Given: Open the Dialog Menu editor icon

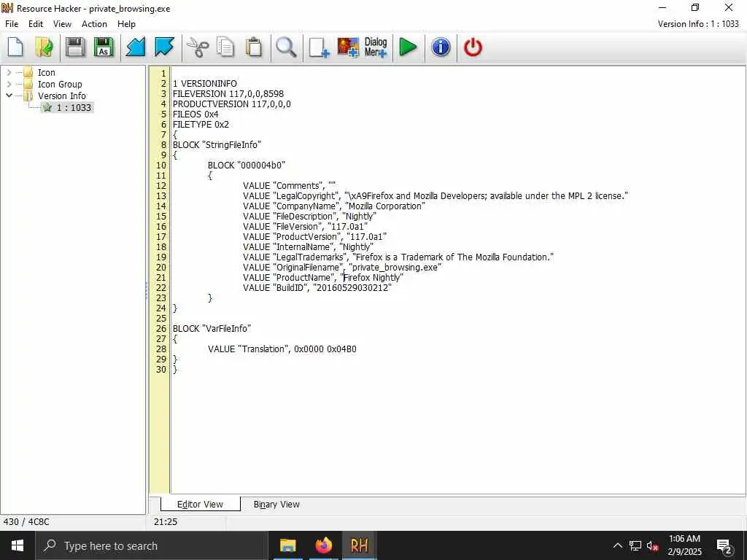Looking at the screenshot, I should [376, 47].
